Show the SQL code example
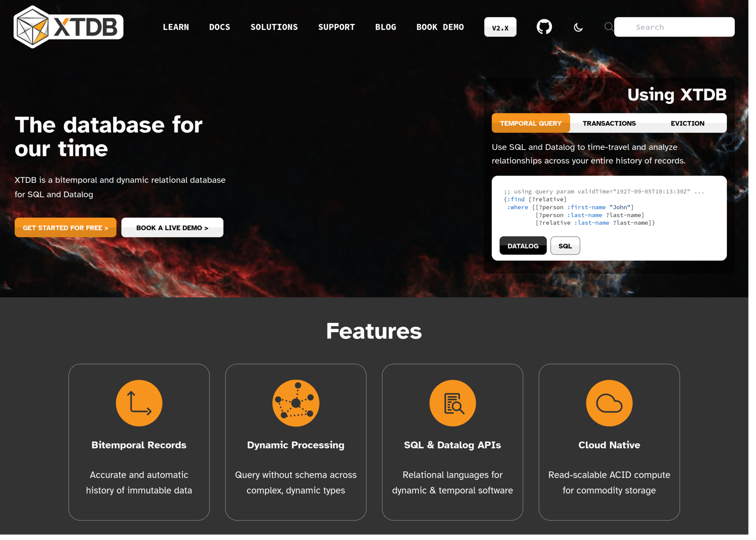 click(565, 246)
